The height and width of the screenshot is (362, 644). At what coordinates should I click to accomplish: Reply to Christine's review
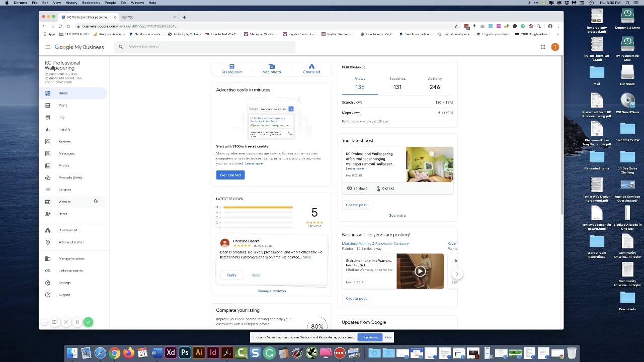click(x=231, y=275)
